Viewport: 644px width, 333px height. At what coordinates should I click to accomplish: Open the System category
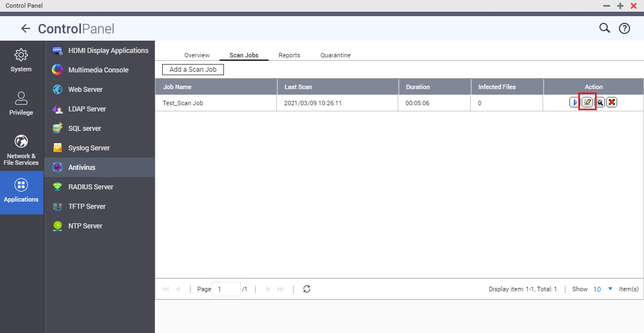21,60
